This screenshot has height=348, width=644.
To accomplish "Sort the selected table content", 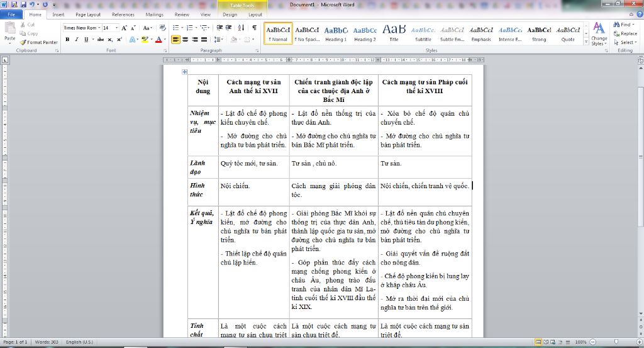I will (241, 28).
